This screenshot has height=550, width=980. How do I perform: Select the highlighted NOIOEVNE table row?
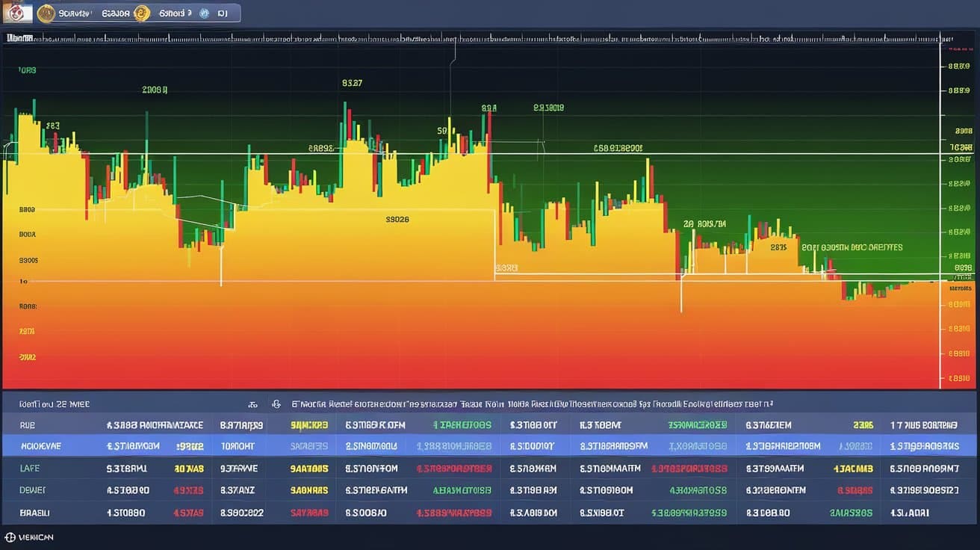click(x=490, y=446)
